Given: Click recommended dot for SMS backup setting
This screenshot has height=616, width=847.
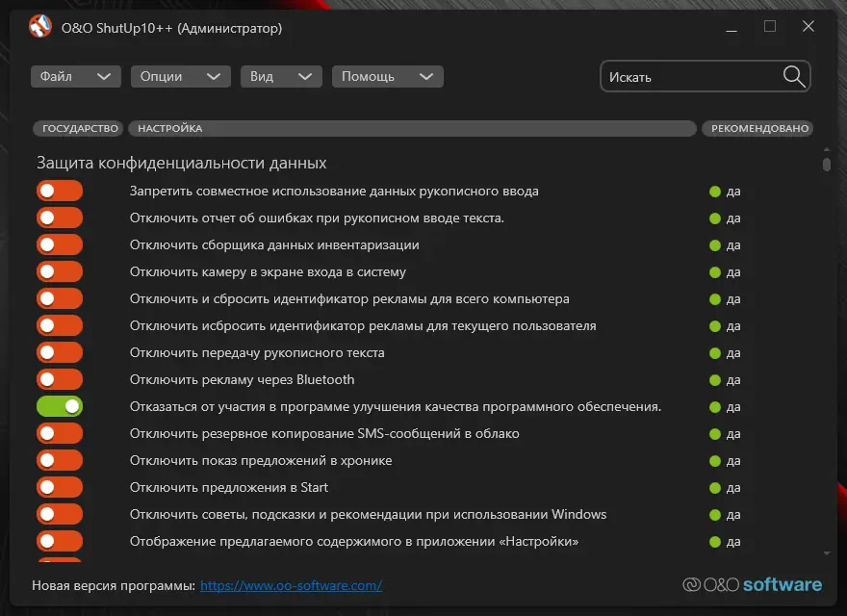Looking at the screenshot, I should [x=715, y=434].
